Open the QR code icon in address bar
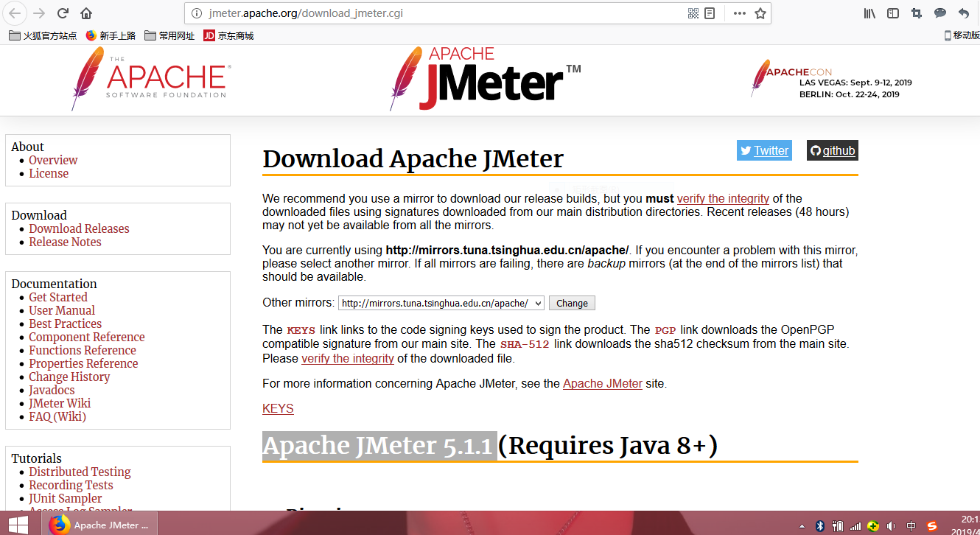The width and height of the screenshot is (980, 535). (693, 13)
